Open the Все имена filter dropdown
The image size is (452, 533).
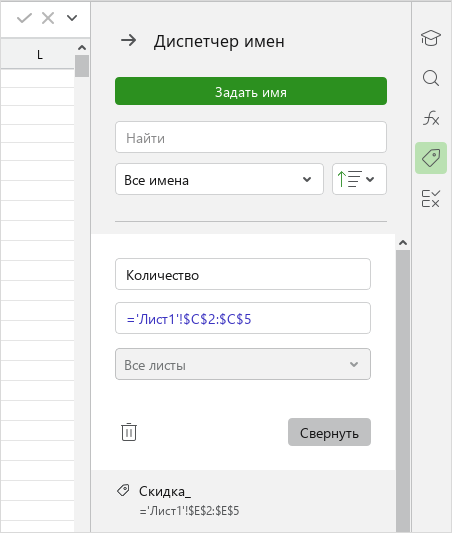[x=219, y=179]
